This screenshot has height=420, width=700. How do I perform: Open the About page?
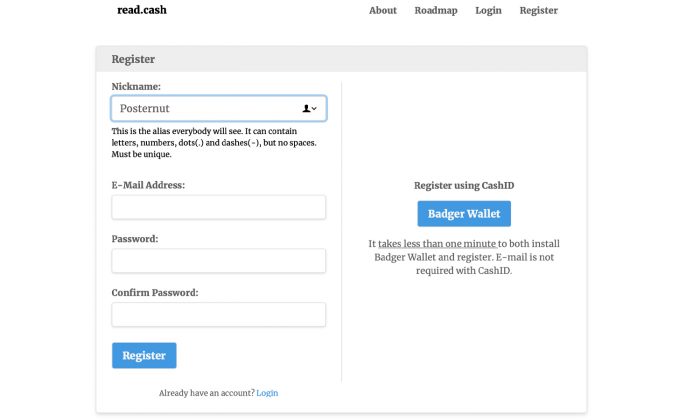point(383,10)
